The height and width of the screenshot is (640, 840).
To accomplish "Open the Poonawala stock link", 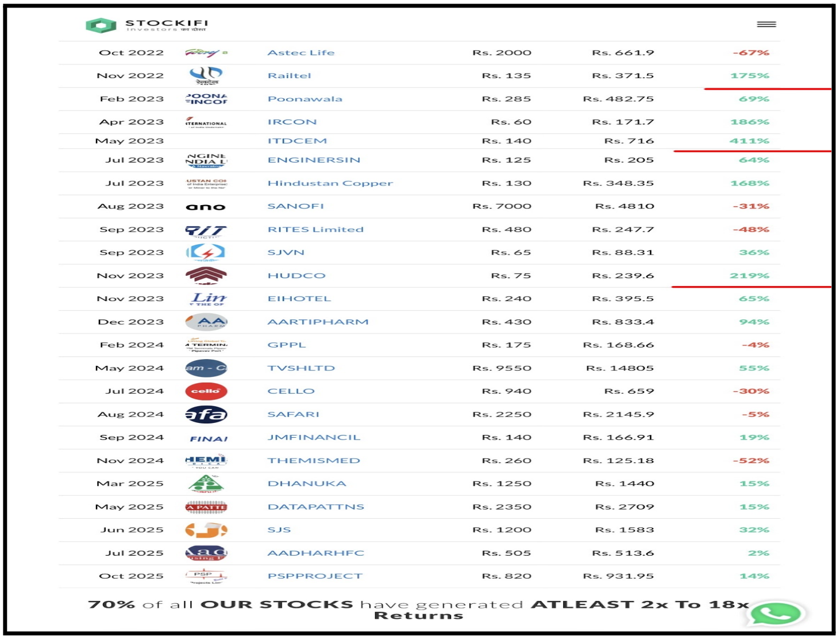I will click(305, 99).
